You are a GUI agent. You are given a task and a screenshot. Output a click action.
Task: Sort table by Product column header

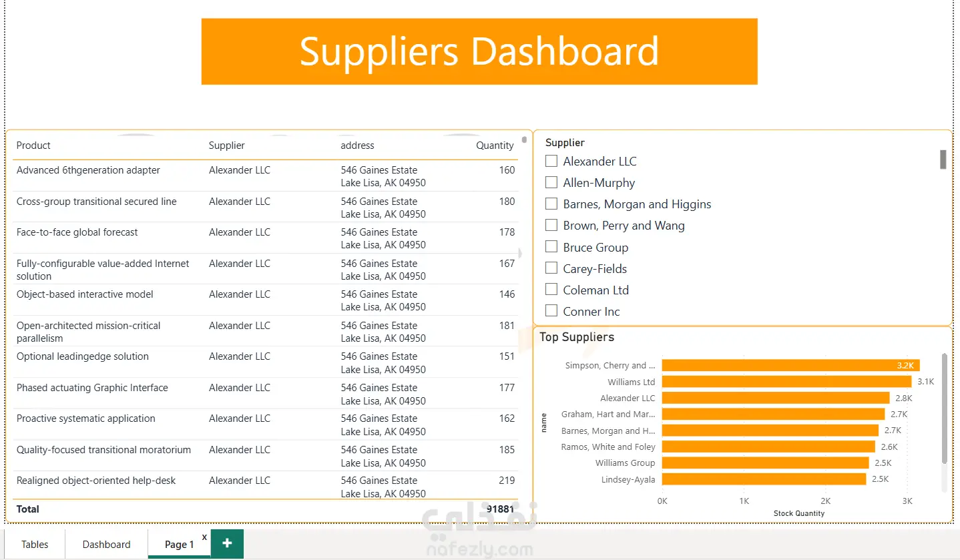tap(33, 146)
